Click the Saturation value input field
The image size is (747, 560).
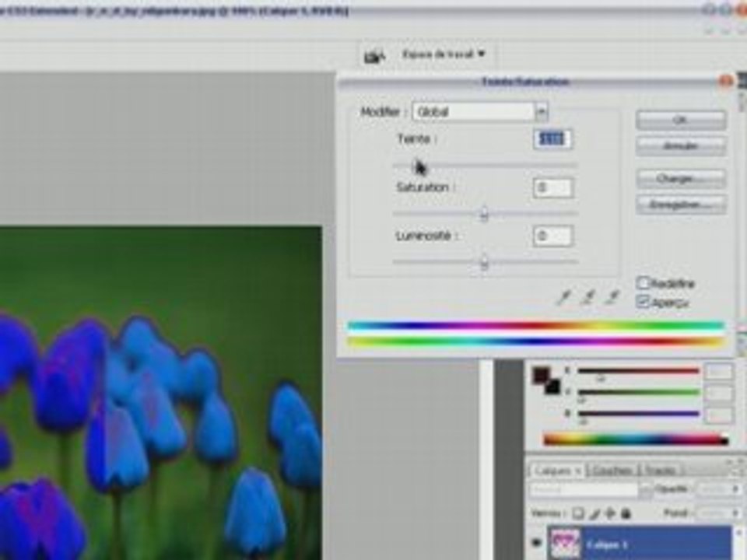pyautogui.click(x=552, y=187)
